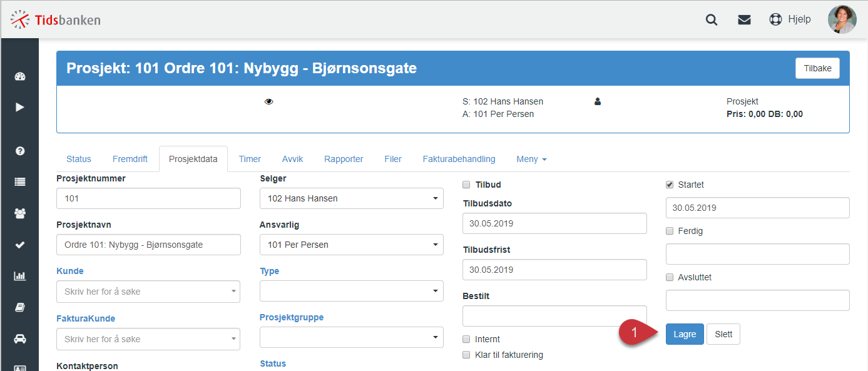Viewport: 868px width, 371px height.
Task: Tick the Ferdig checkbox
Action: pyautogui.click(x=670, y=231)
